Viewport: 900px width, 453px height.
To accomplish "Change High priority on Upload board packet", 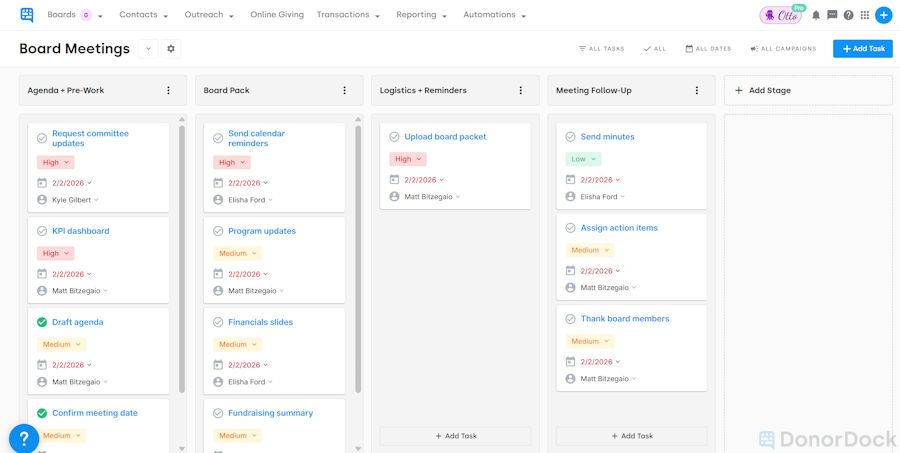I will pos(408,159).
